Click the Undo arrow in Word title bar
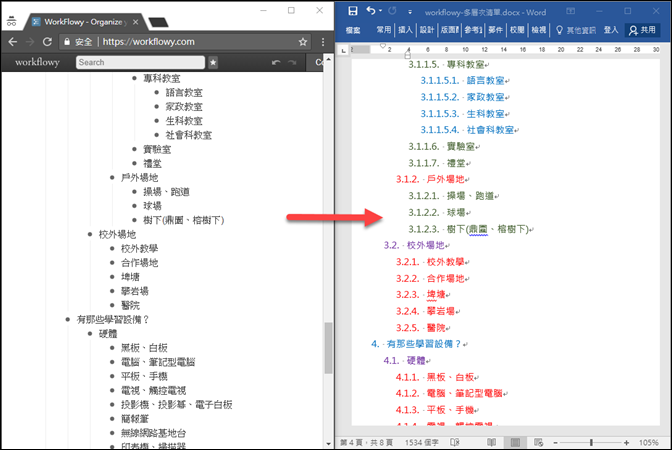 click(371, 11)
